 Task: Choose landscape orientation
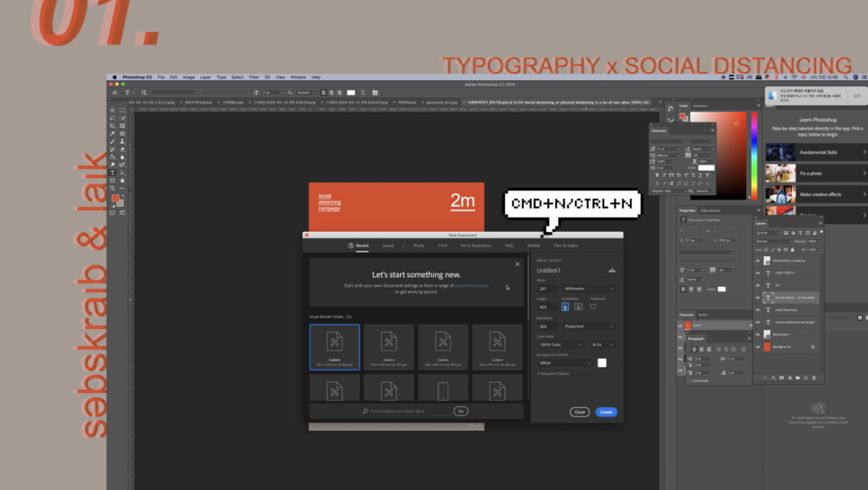pyautogui.click(x=578, y=307)
